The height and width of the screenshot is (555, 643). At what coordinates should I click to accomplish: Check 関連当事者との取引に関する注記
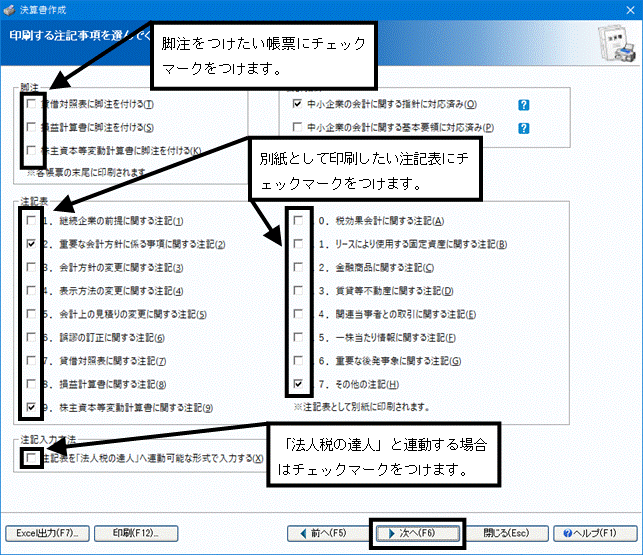click(298, 314)
